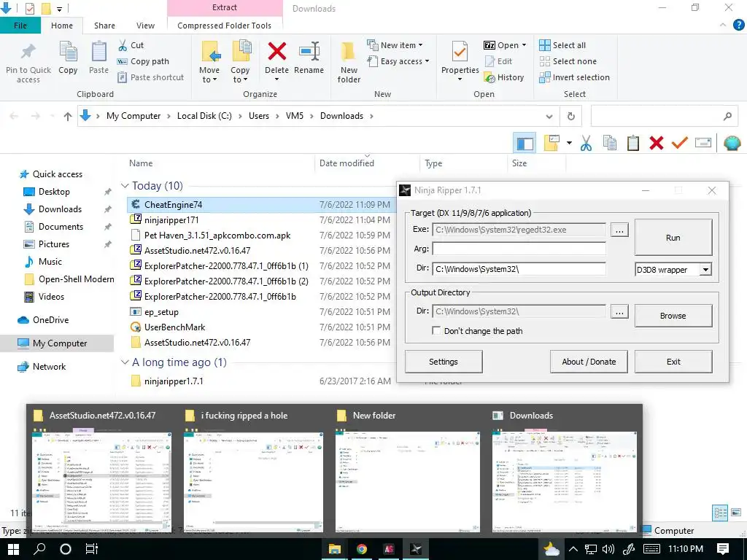Switch to the Share ribbon tab
Screen dimensions: 747x560
(104, 26)
